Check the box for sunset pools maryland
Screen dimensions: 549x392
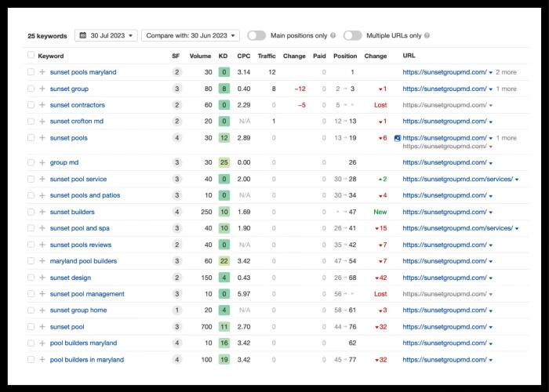[31, 72]
